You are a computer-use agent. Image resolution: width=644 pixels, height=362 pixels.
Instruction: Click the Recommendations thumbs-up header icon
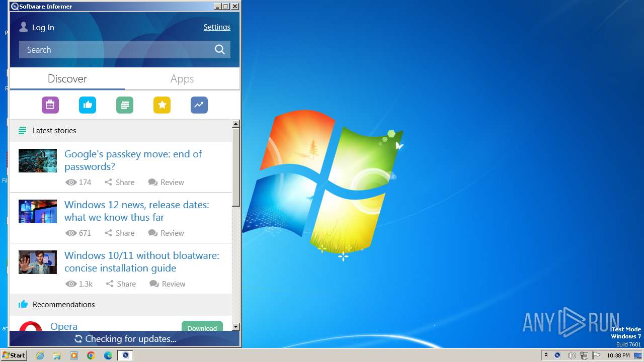(x=23, y=304)
